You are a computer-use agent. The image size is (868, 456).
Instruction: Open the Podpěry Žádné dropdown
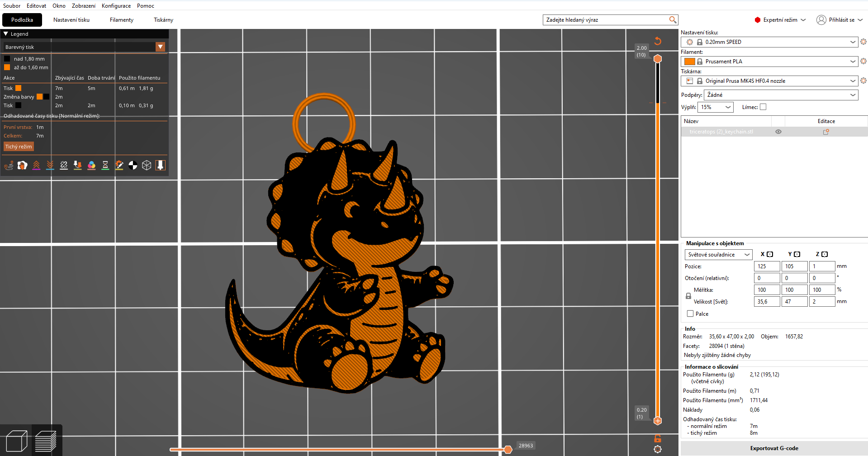pyautogui.click(x=781, y=95)
